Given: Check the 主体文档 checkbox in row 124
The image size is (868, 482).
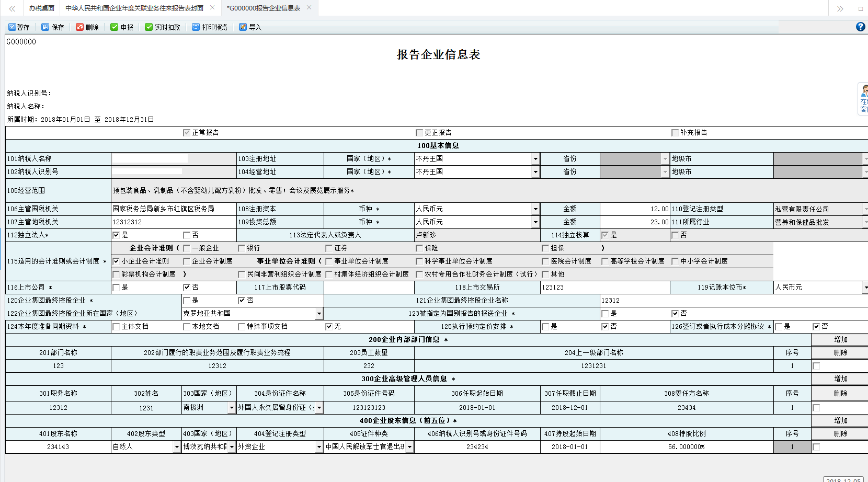Looking at the screenshot, I should point(117,326).
